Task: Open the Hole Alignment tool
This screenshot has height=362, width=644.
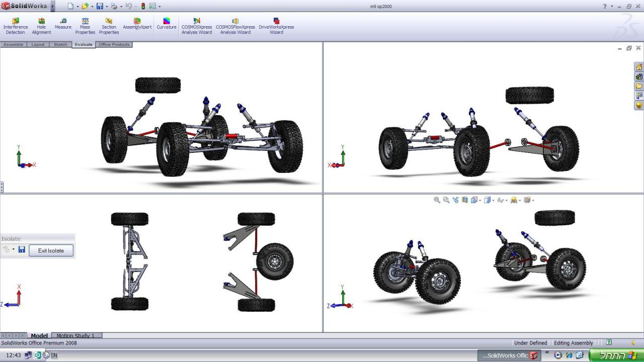Action: pyautogui.click(x=41, y=26)
